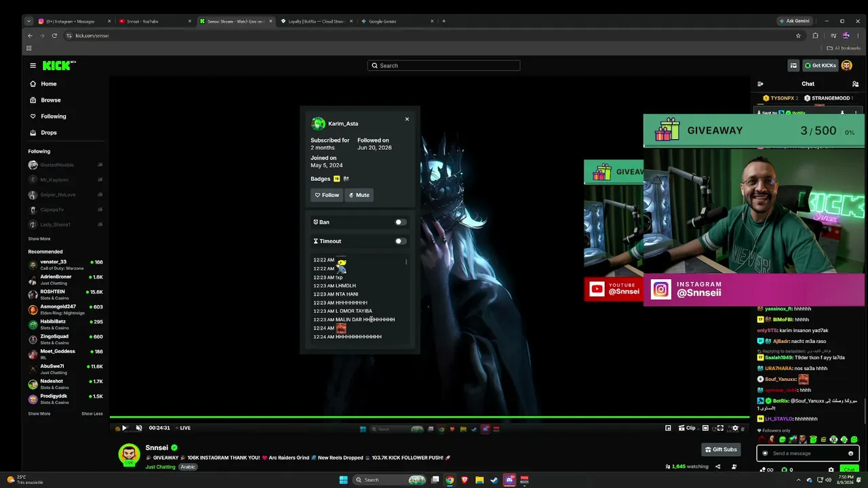The image size is (868, 488).
Task: Show more followed channels
Action: coord(39,239)
